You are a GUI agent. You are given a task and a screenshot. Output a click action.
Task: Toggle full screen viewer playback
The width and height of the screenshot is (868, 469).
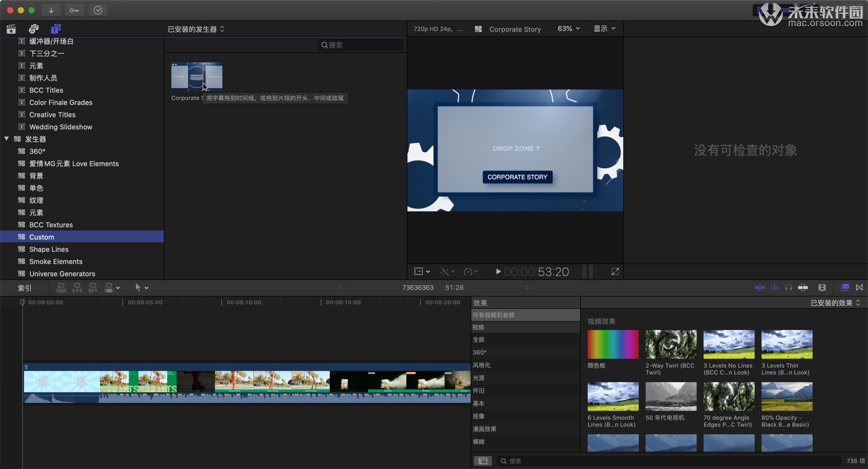coord(615,271)
